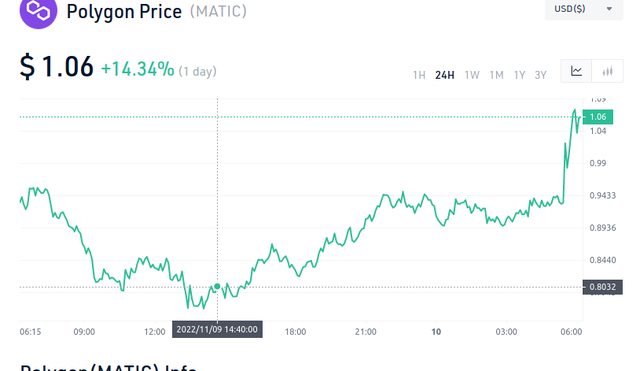Click the $ 1.06 current price
Screen dimensions: 640x371
pyautogui.click(x=57, y=67)
